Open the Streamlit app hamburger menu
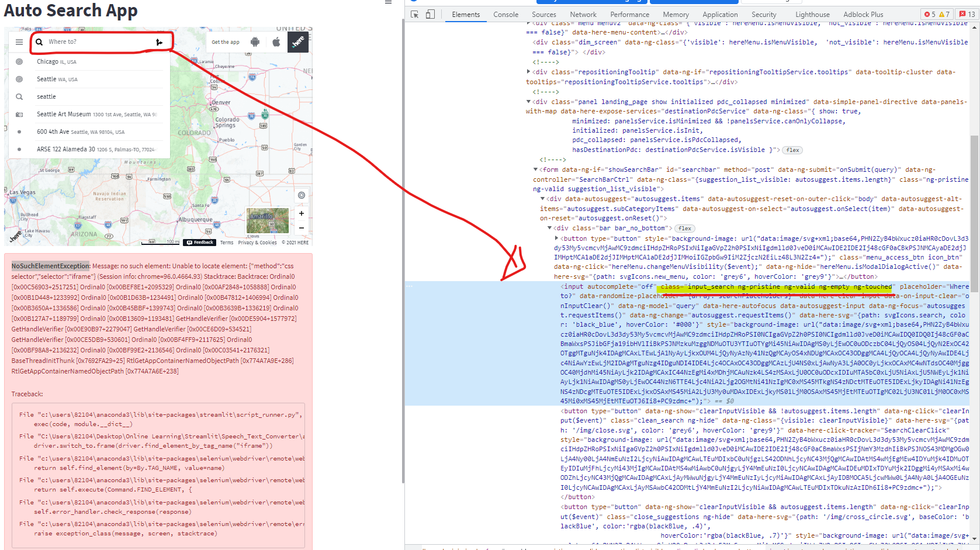 pos(388,2)
